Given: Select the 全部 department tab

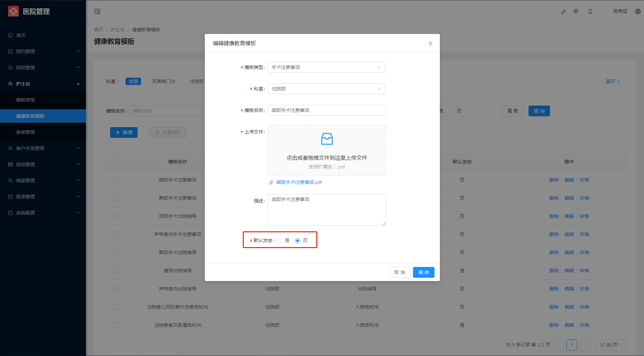Looking at the screenshot, I should (133, 81).
